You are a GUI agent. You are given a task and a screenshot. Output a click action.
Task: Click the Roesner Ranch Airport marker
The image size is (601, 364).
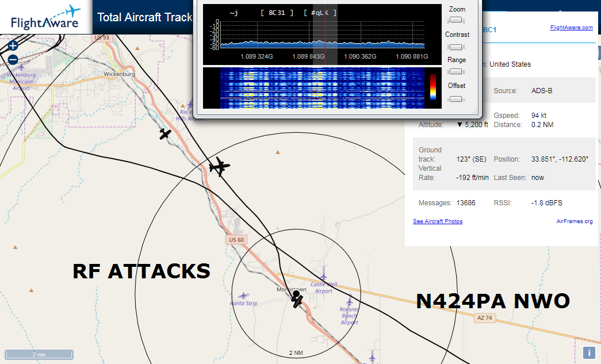coord(350,301)
